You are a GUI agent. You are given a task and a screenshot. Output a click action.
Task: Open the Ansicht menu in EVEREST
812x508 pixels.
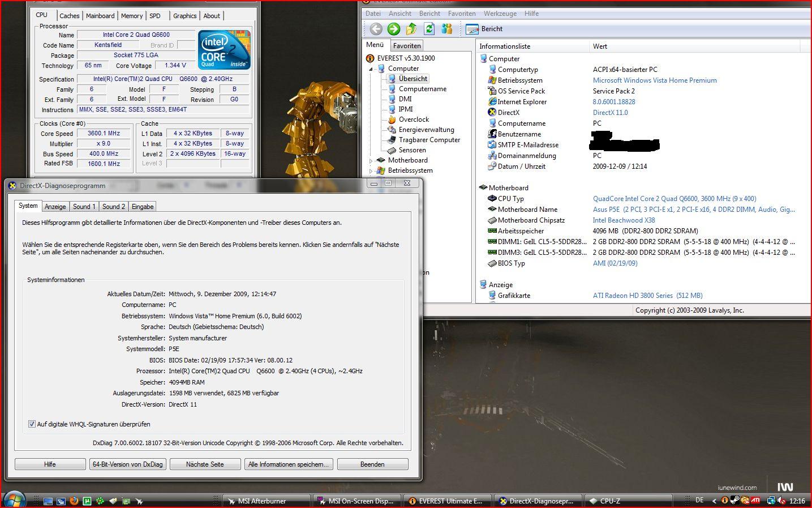click(x=400, y=14)
